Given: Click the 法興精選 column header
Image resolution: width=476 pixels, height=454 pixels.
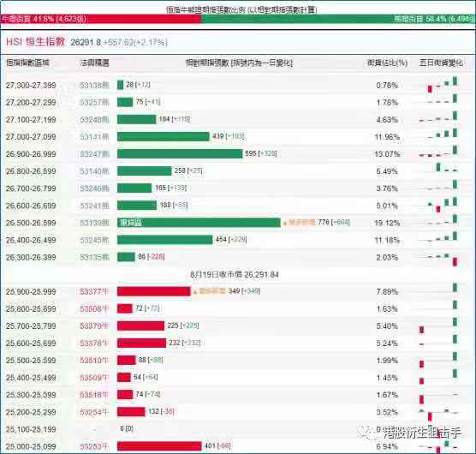Looking at the screenshot, I should pyautogui.click(x=94, y=63).
